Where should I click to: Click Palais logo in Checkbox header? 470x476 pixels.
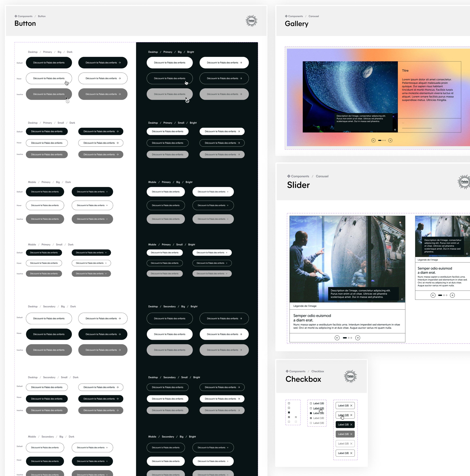click(350, 376)
